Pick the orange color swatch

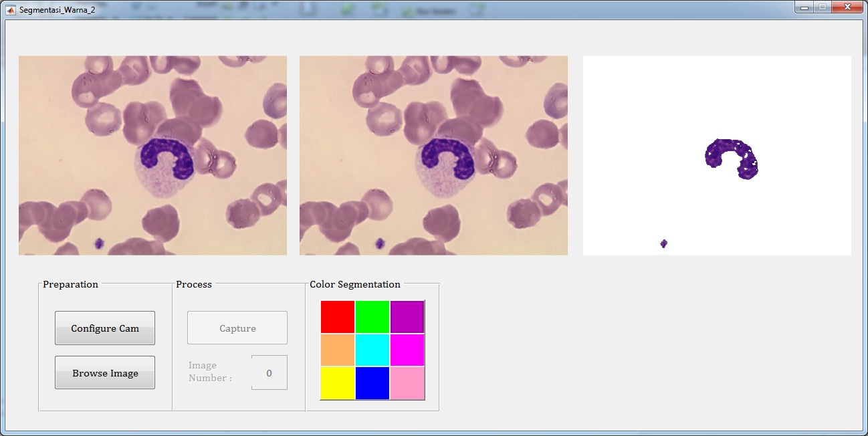pos(338,350)
